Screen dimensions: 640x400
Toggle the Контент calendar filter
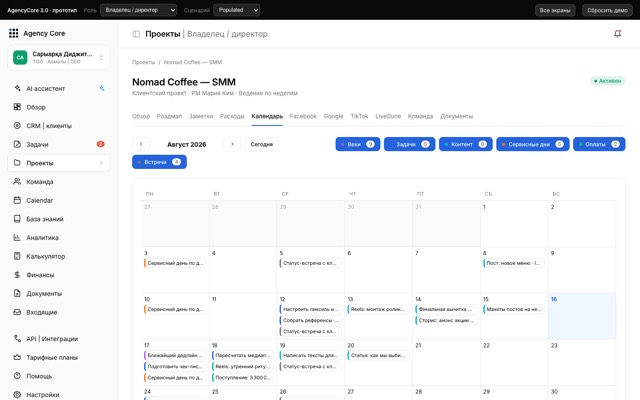(x=466, y=144)
